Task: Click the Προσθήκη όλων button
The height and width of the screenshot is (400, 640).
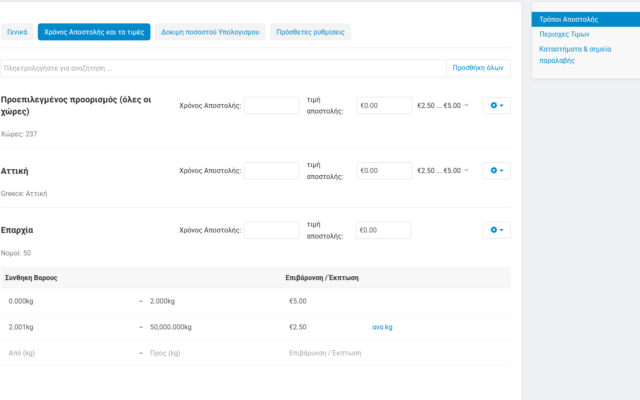Action: [478, 68]
